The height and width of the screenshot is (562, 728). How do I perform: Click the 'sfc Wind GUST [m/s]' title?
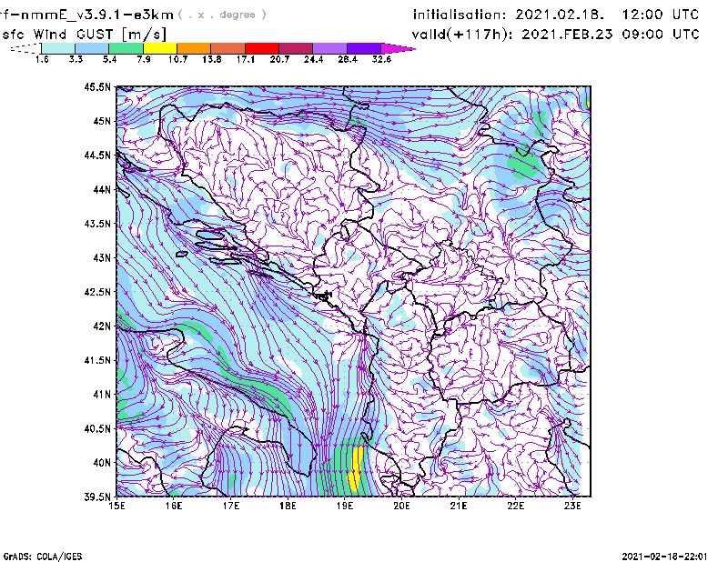(84, 35)
